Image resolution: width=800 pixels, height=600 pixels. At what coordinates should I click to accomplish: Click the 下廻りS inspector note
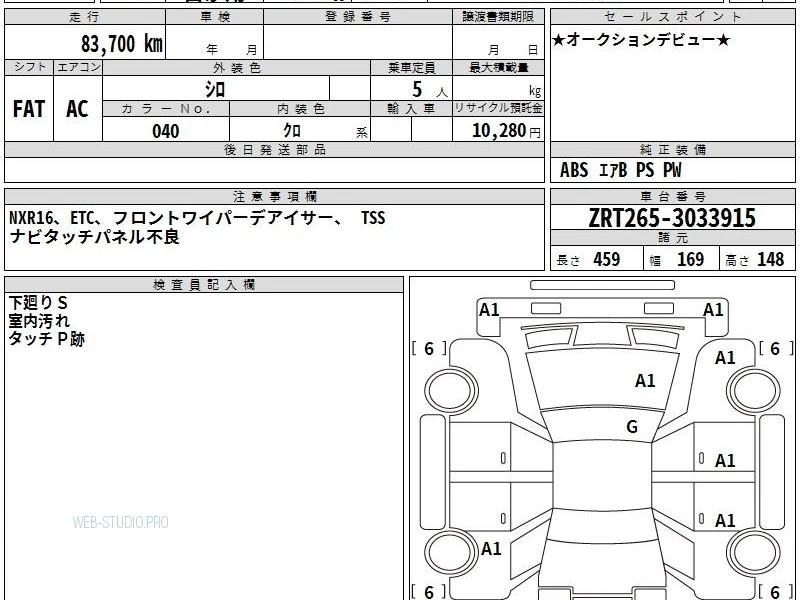click(38, 303)
